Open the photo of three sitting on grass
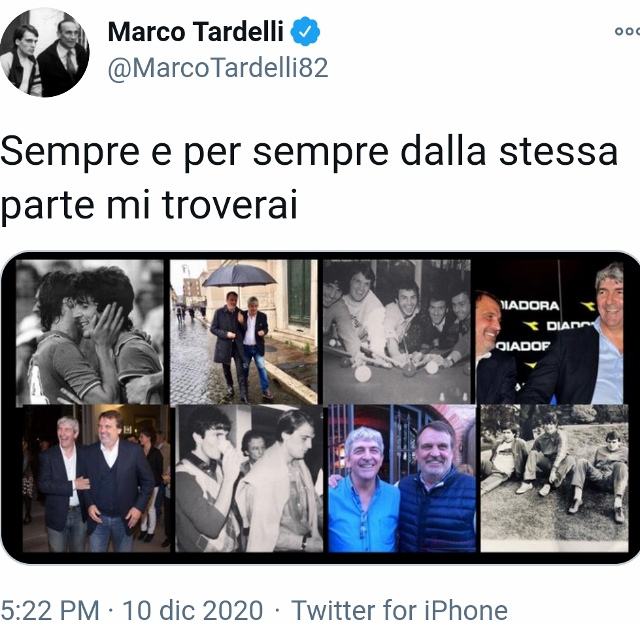Viewport: 640px width, 624px height. pyautogui.click(x=554, y=478)
